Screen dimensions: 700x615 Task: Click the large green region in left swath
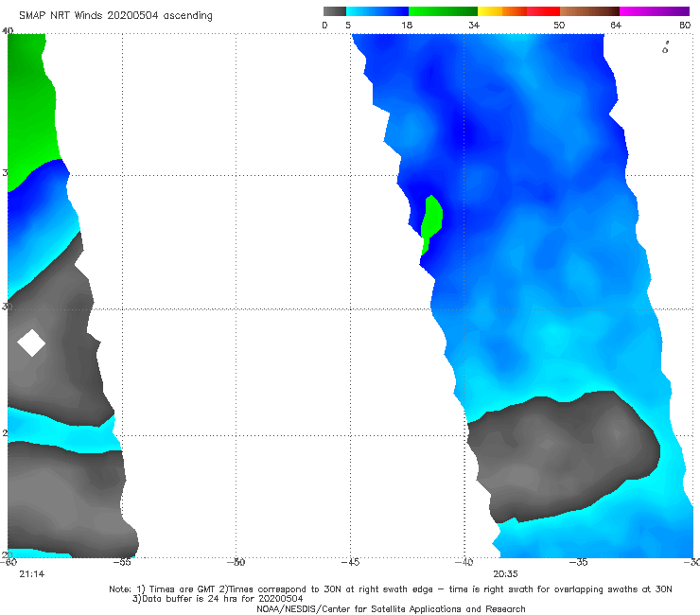click(31, 107)
